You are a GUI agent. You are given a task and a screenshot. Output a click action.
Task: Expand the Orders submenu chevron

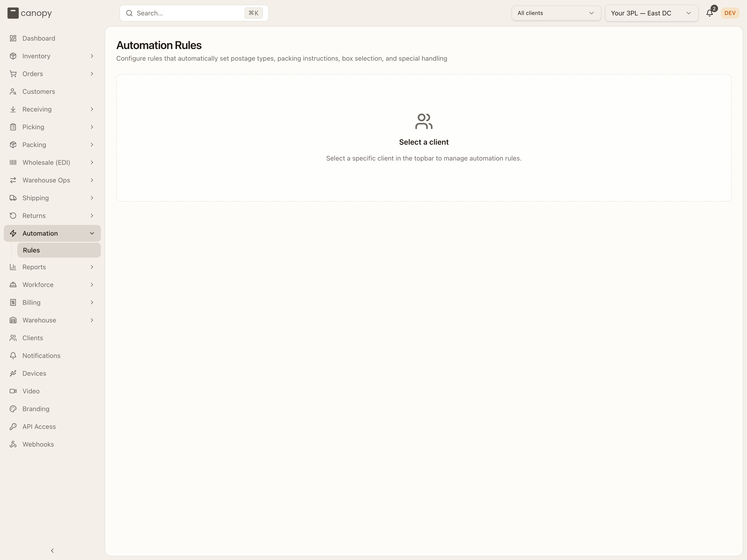[92, 73]
